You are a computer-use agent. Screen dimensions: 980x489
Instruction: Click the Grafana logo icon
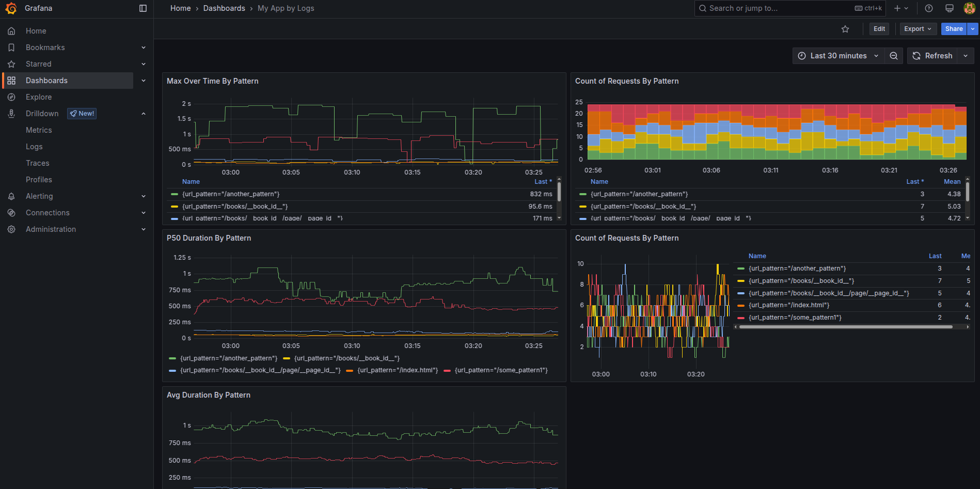coord(11,8)
